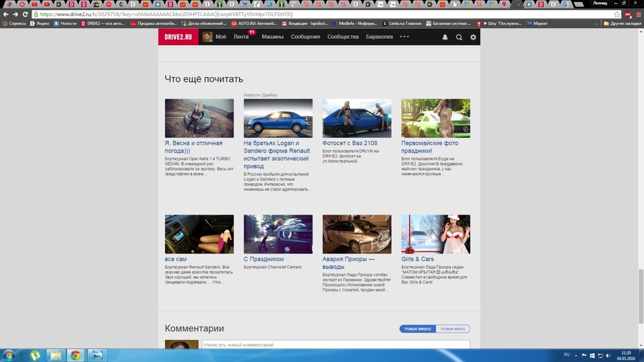Open the Lenta.ru bookmark

point(402,23)
